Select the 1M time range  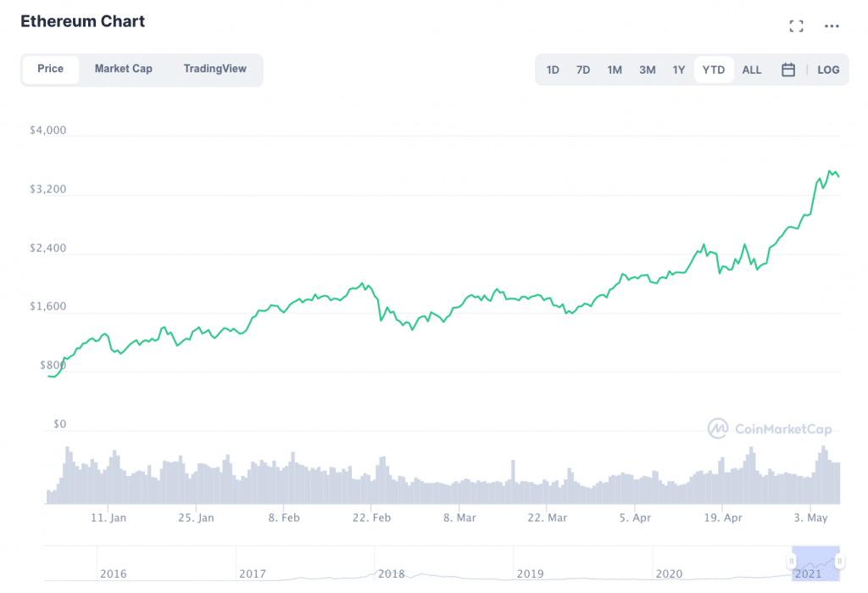[615, 70]
